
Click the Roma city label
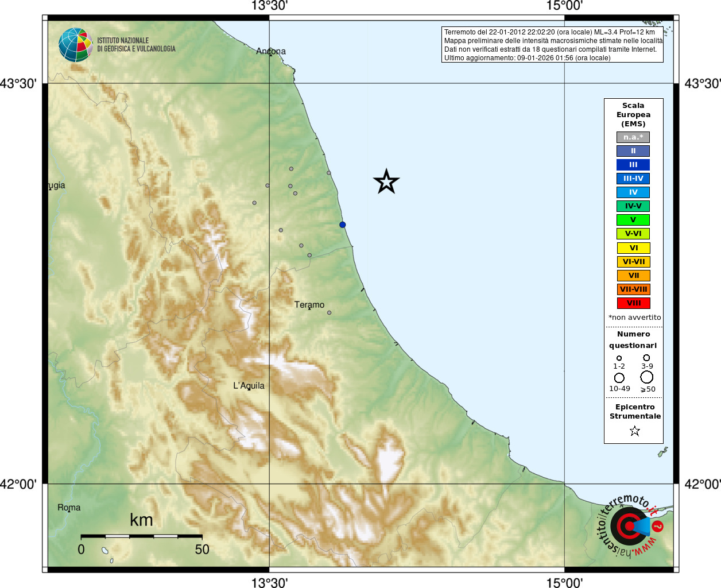point(69,508)
